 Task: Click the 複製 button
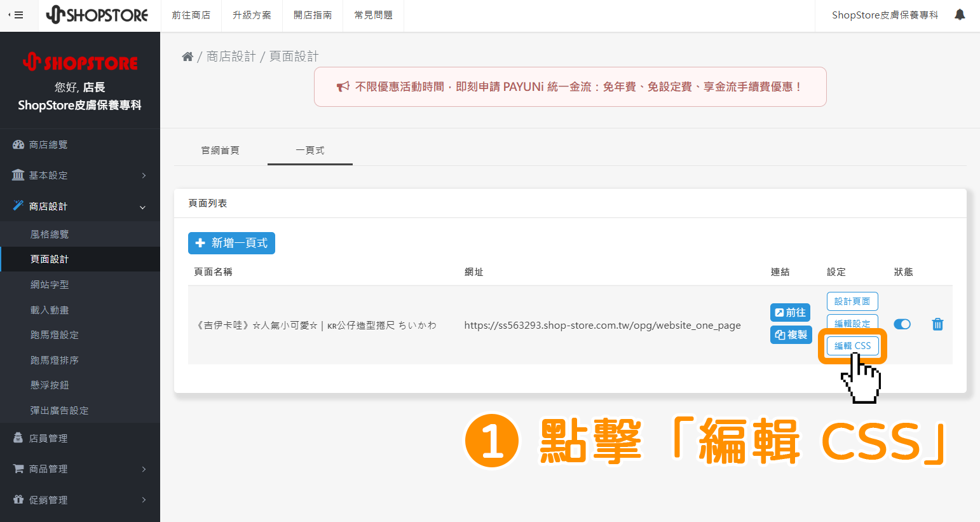tap(791, 334)
